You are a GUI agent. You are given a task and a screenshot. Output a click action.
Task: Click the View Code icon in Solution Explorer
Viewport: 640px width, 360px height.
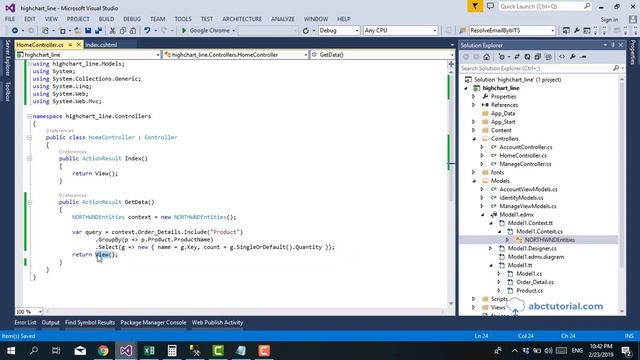[562, 57]
